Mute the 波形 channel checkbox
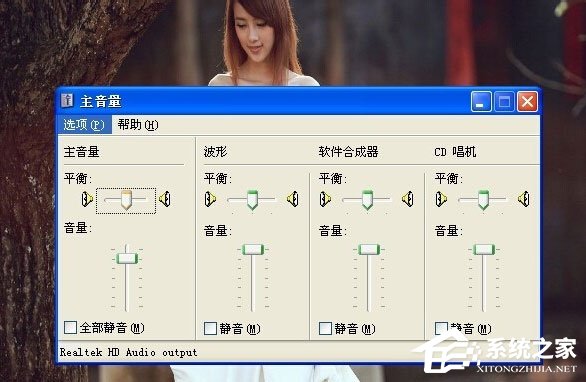 (210, 329)
